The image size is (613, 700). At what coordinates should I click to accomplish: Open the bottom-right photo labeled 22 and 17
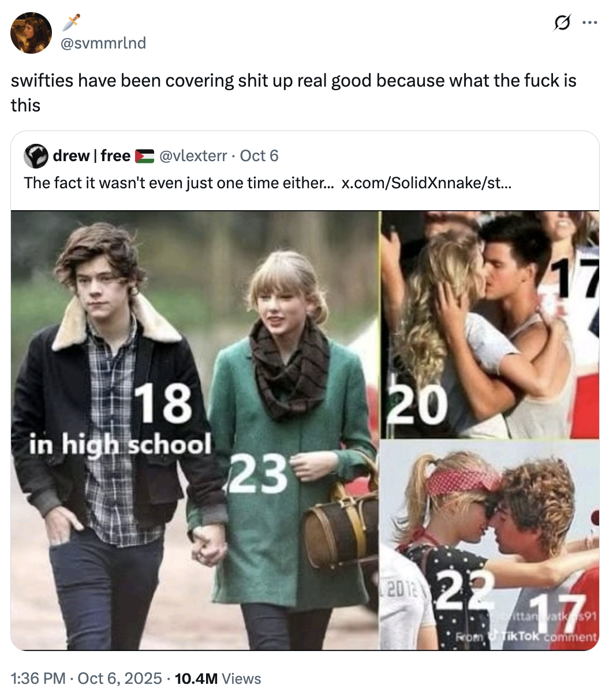point(490,545)
